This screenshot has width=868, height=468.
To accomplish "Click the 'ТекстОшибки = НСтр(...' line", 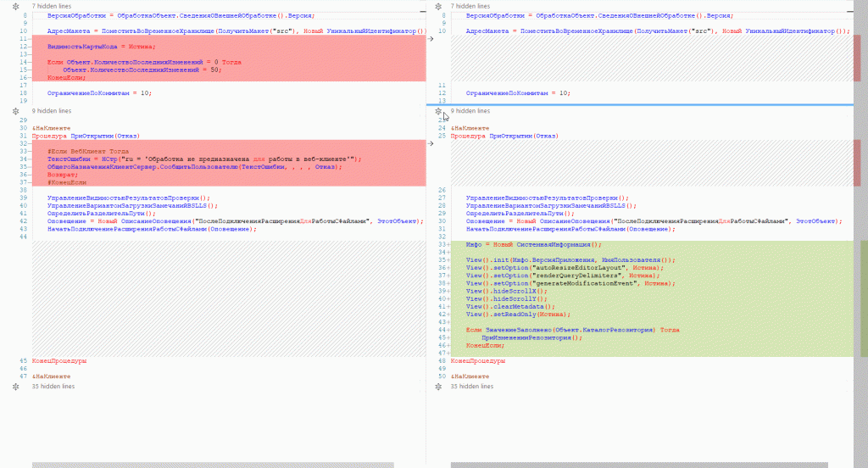I will pyautogui.click(x=204, y=159).
